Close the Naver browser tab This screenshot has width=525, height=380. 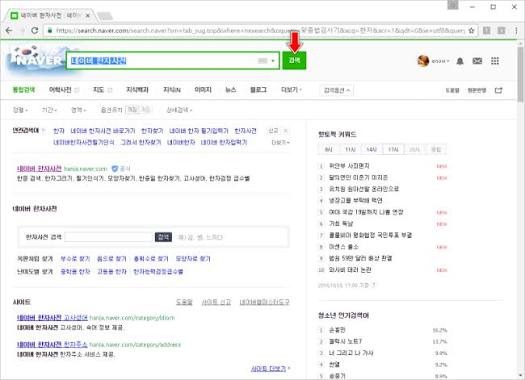coord(87,15)
